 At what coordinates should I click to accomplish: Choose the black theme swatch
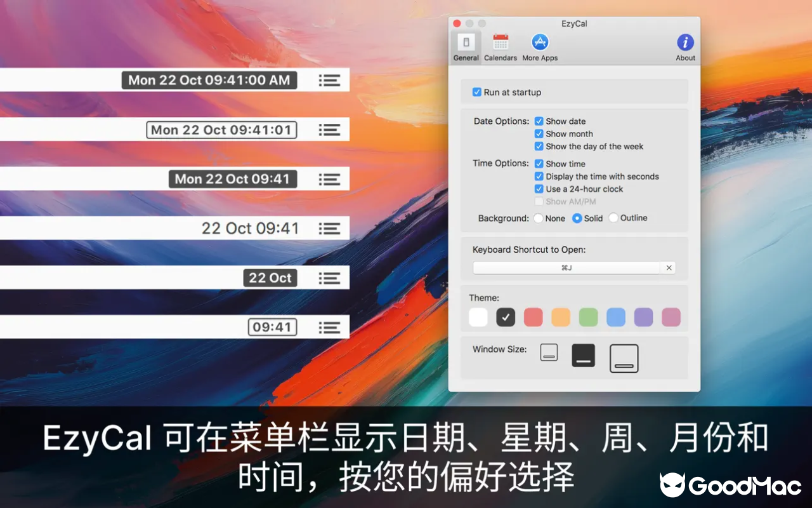pyautogui.click(x=506, y=317)
